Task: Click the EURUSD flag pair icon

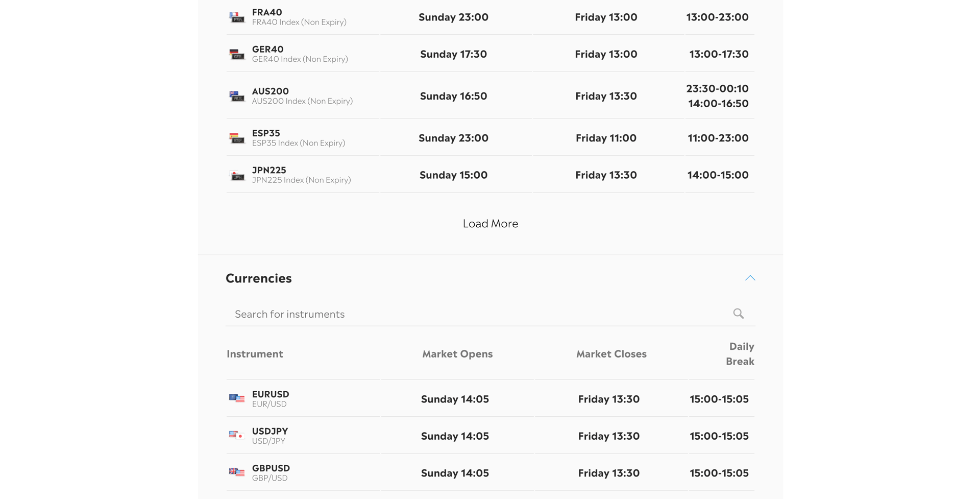Action: click(237, 398)
